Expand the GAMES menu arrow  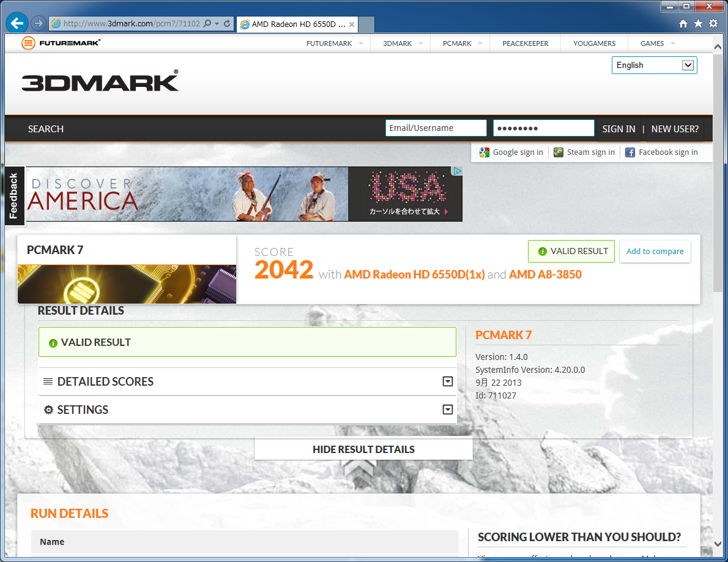click(673, 43)
